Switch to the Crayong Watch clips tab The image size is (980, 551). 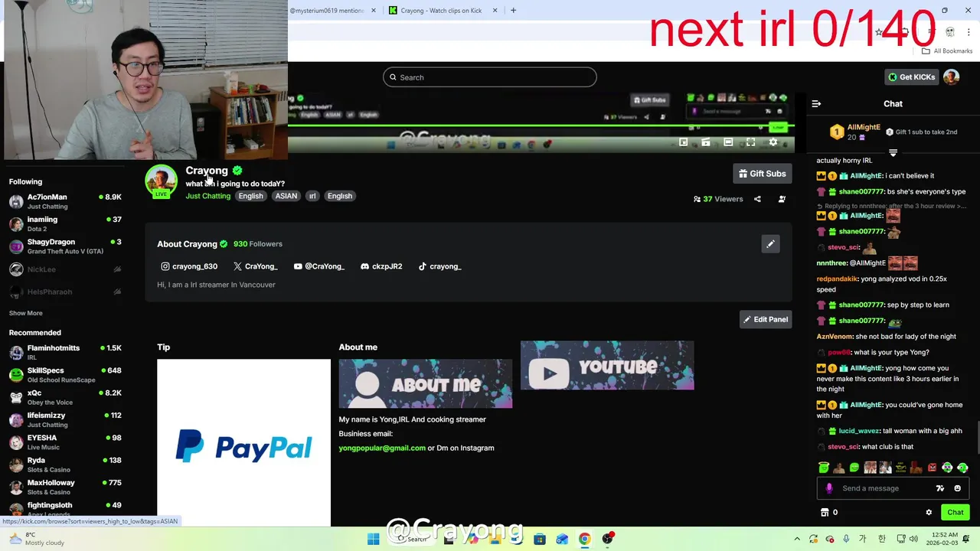(x=440, y=11)
